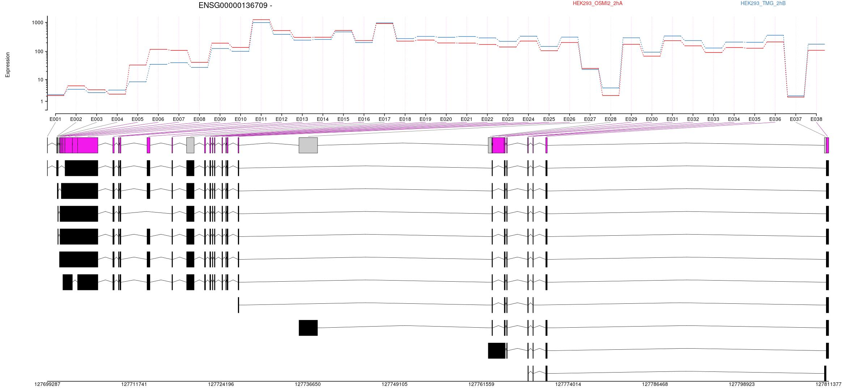The image size is (868, 391).
Task: Click exon label E034
Action: [734, 119]
